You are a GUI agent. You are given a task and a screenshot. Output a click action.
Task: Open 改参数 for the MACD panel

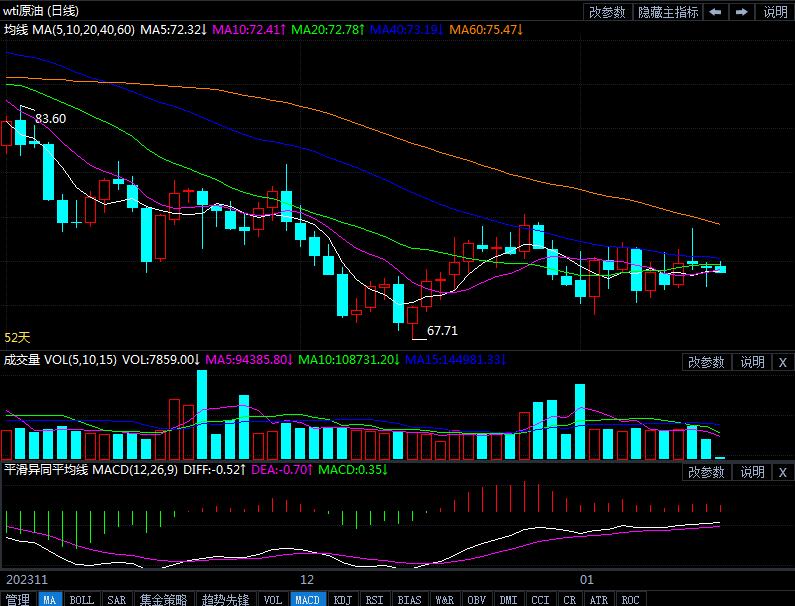(x=705, y=472)
